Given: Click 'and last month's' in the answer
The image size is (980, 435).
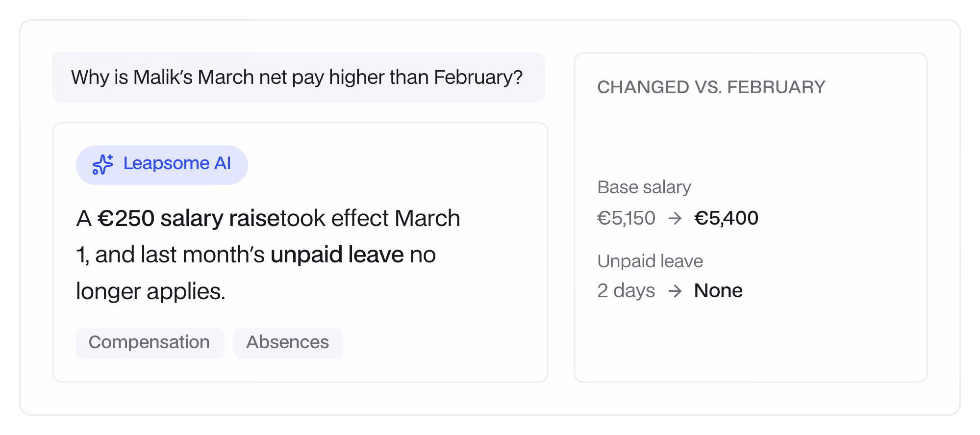Looking at the screenshot, I should pos(180,255).
